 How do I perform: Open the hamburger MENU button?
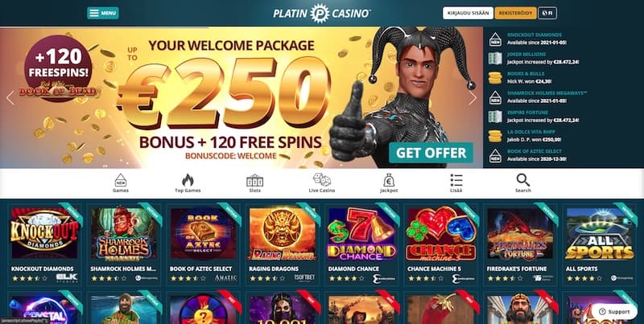(x=103, y=13)
